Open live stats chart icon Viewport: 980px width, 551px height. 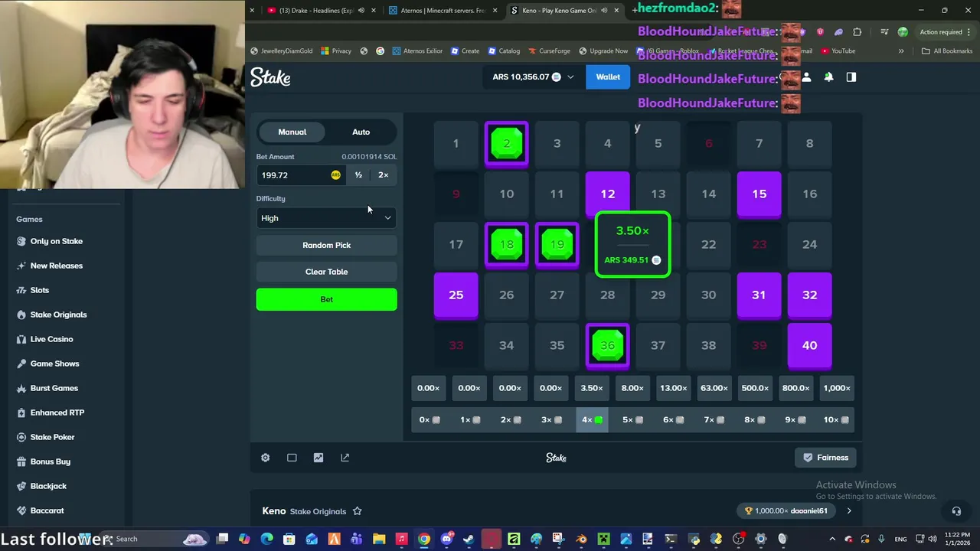click(x=318, y=458)
